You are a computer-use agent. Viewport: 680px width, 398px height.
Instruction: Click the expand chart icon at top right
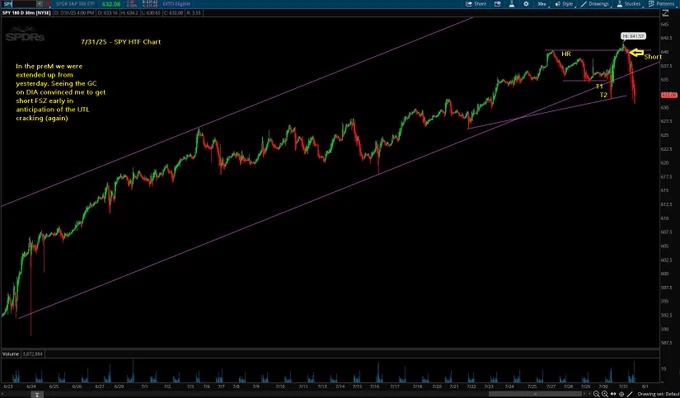tap(666, 13)
